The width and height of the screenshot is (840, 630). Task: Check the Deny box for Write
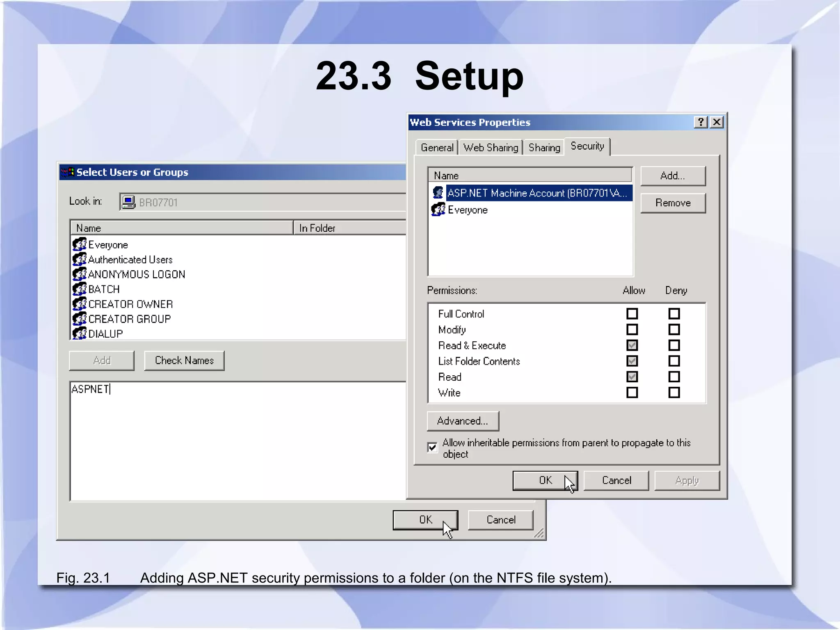click(x=674, y=393)
